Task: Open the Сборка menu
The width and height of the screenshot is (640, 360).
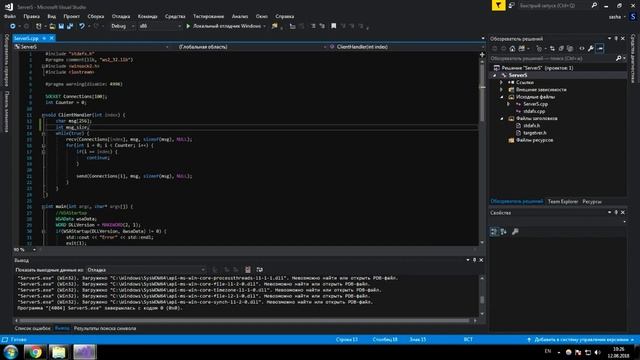Action: pyautogui.click(x=96, y=16)
